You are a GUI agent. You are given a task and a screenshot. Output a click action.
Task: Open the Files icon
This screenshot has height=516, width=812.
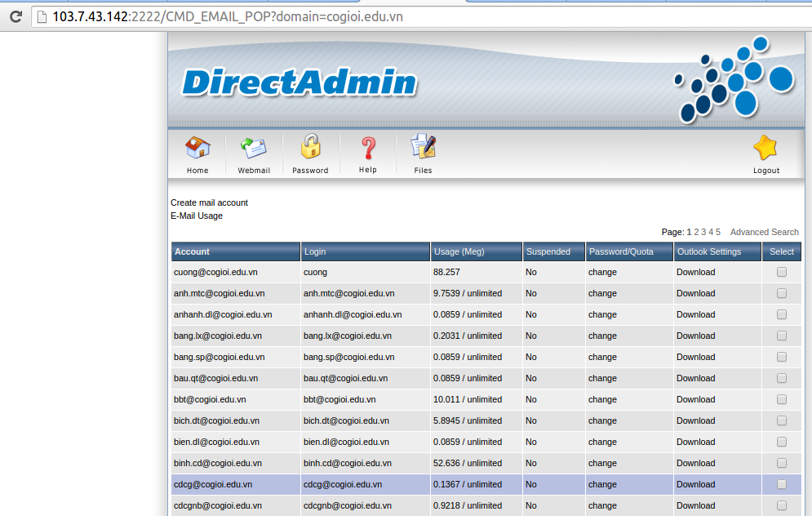pyautogui.click(x=423, y=147)
